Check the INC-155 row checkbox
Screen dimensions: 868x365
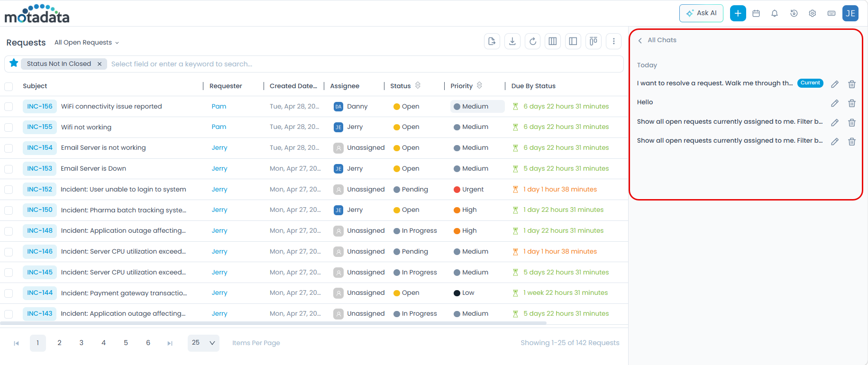click(x=9, y=127)
